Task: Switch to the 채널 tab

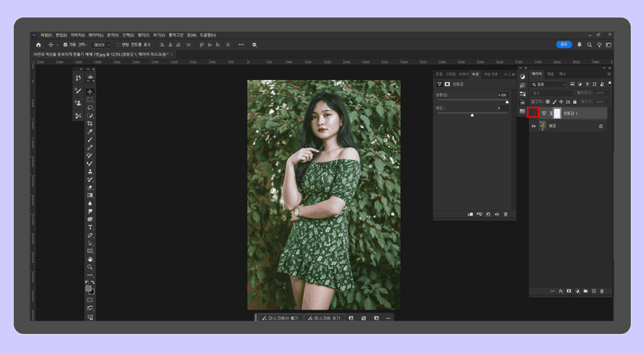Action: (550, 74)
